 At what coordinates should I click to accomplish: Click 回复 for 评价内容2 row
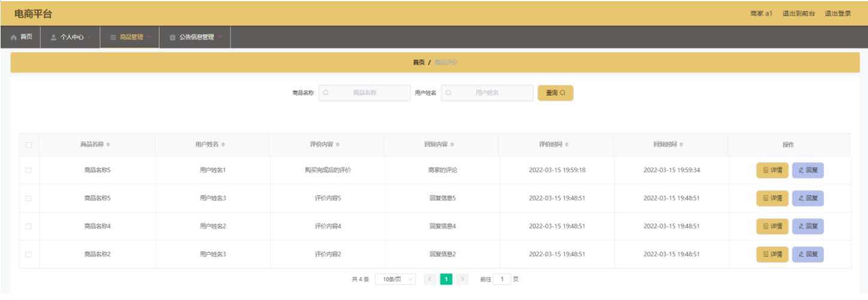click(807, 254)
